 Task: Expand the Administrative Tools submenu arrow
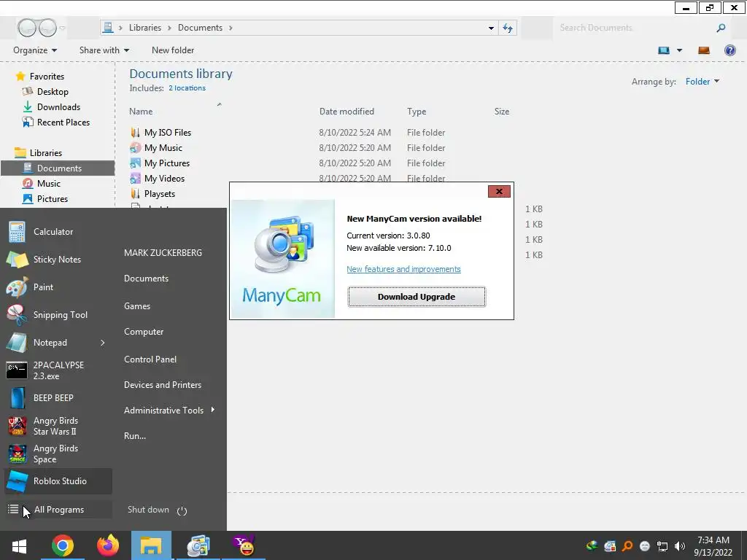point(212,410)
